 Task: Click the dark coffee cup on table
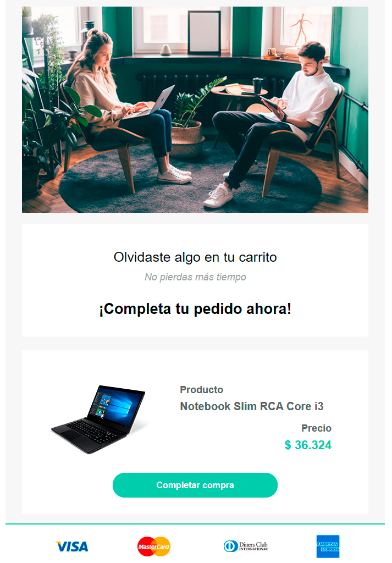(x=258, y=85)
